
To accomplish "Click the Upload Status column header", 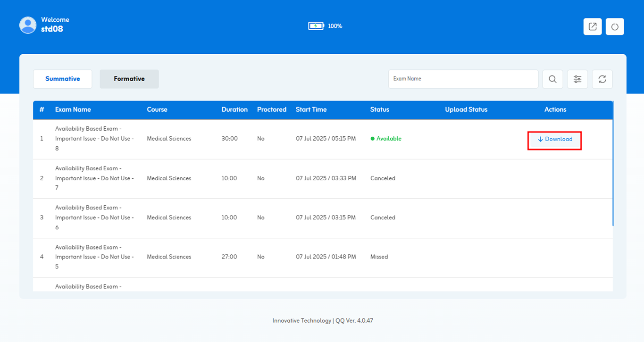I will click(466, 109).
